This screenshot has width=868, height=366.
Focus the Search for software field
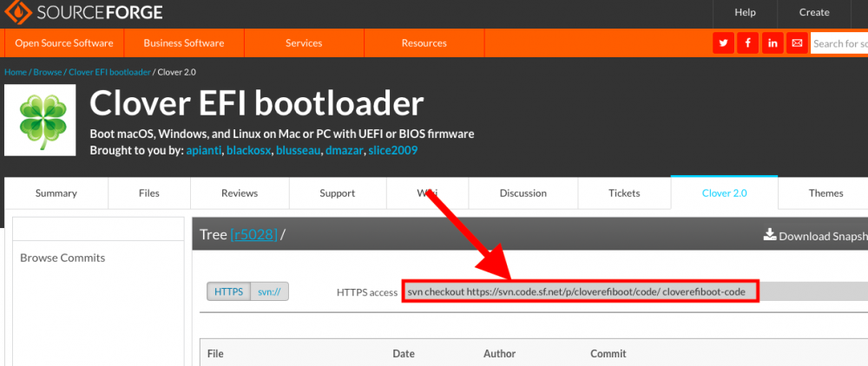click(839, 43)
